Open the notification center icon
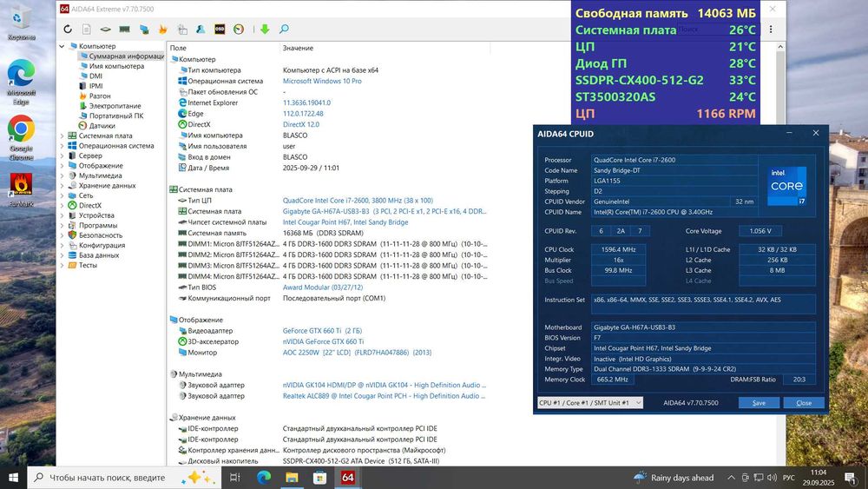The image size is (868, 489). [x=851, y=478]
